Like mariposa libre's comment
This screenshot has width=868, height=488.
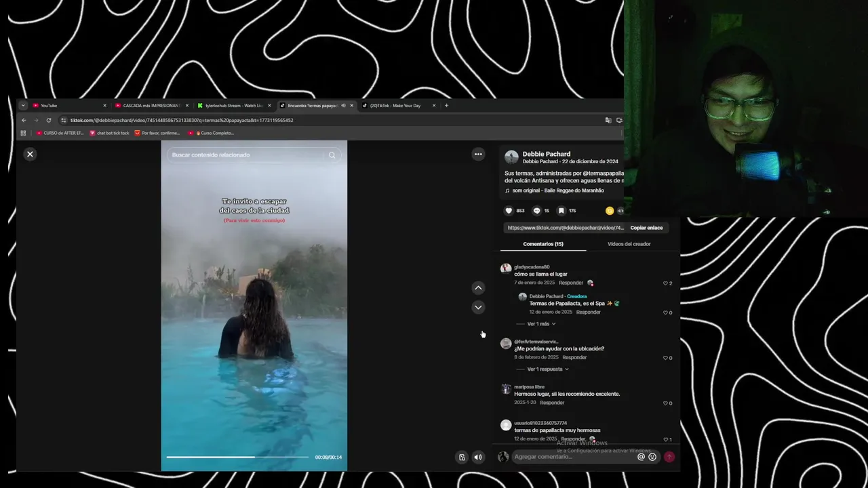click(665, 403)
